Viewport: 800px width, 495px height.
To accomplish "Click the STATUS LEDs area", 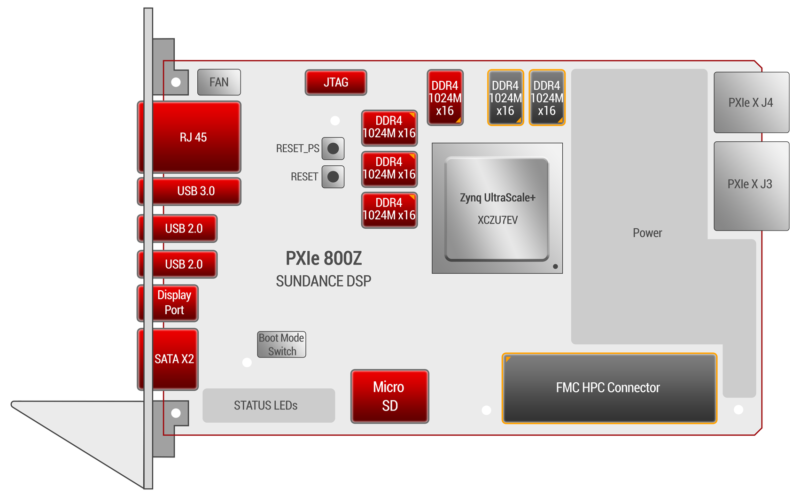I will tap(269, 405).
